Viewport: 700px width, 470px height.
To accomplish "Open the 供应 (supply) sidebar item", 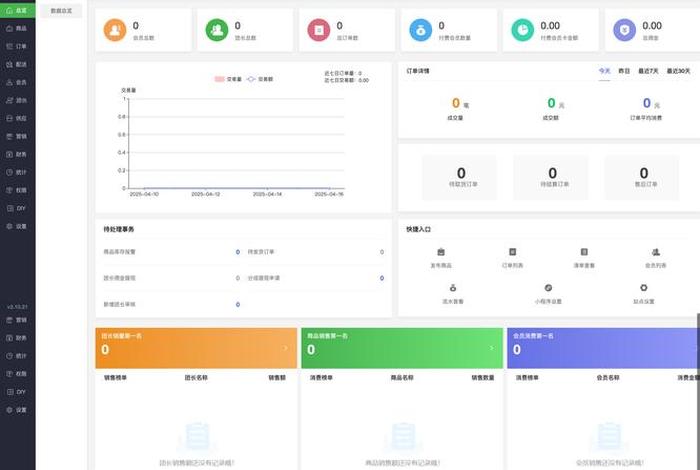I will [x=17, y=118].
